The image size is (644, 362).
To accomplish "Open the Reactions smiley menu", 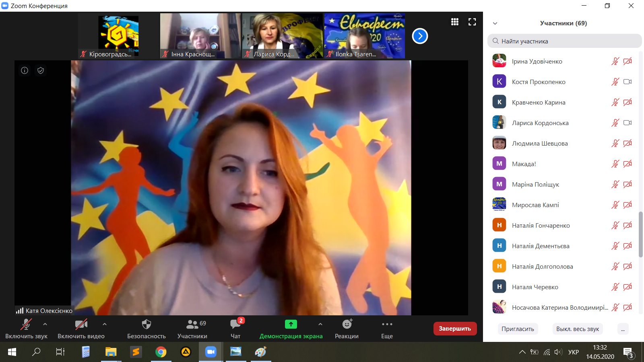I will click(347, 329).
